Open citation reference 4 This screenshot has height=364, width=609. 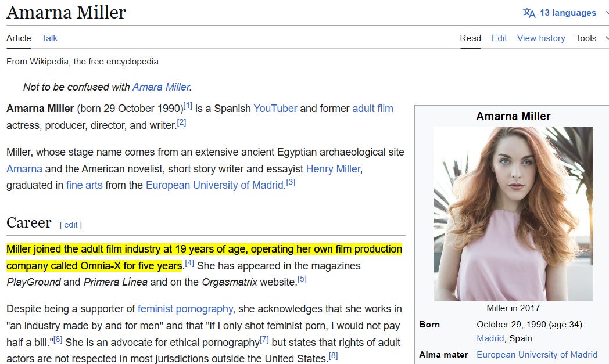pos(189,263)
